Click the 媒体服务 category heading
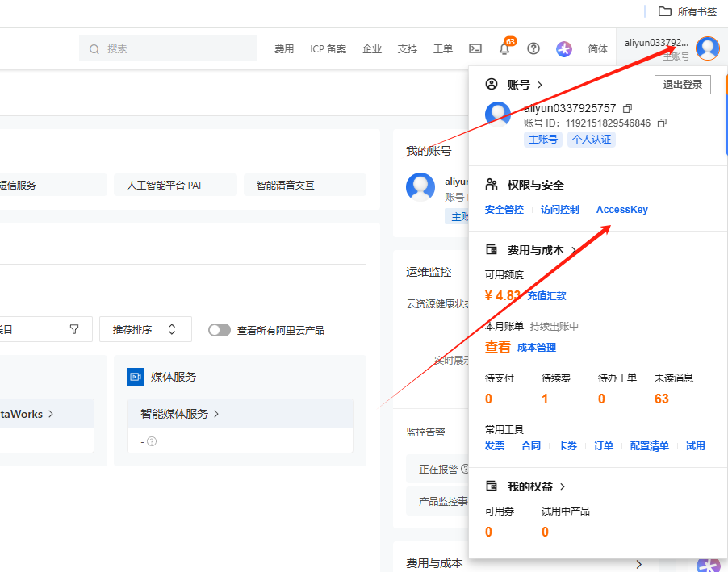728x572 pixels. [x=174, y=377]
